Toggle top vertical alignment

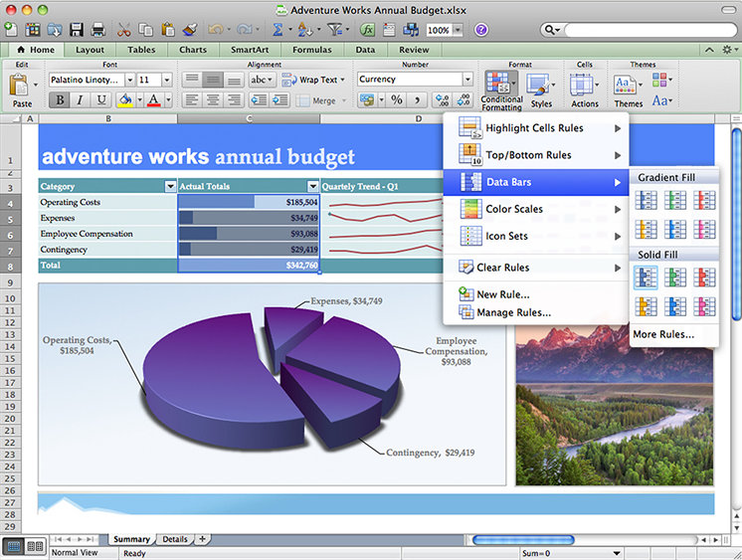coord(192,80)
